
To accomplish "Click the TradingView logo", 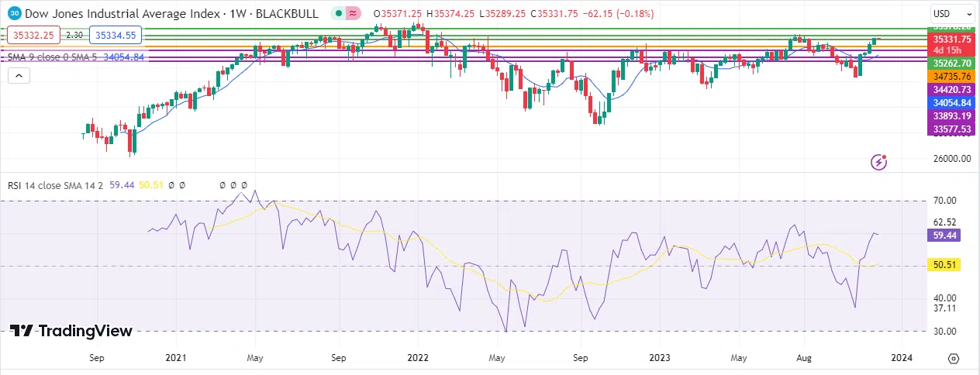I will (71, 331).
